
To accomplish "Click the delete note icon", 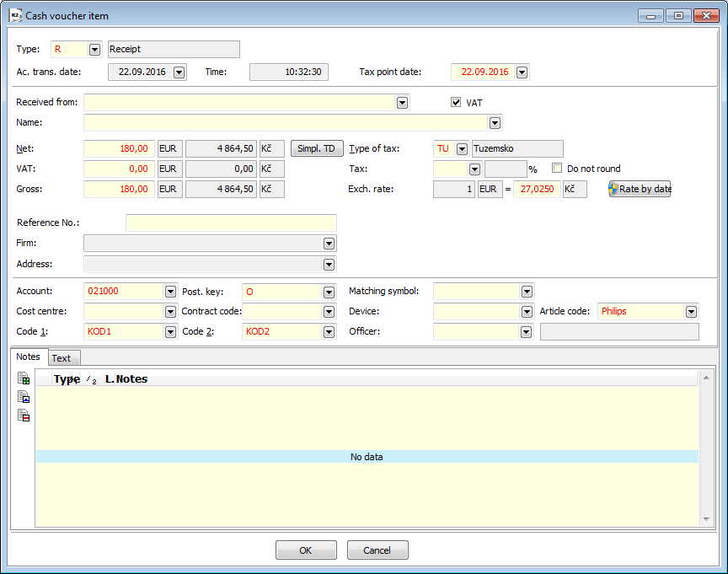I will point(24,416).
